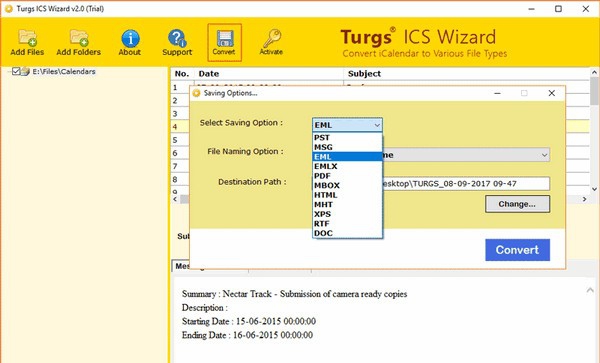Select row 8 in the calendar list

point(180,179)
